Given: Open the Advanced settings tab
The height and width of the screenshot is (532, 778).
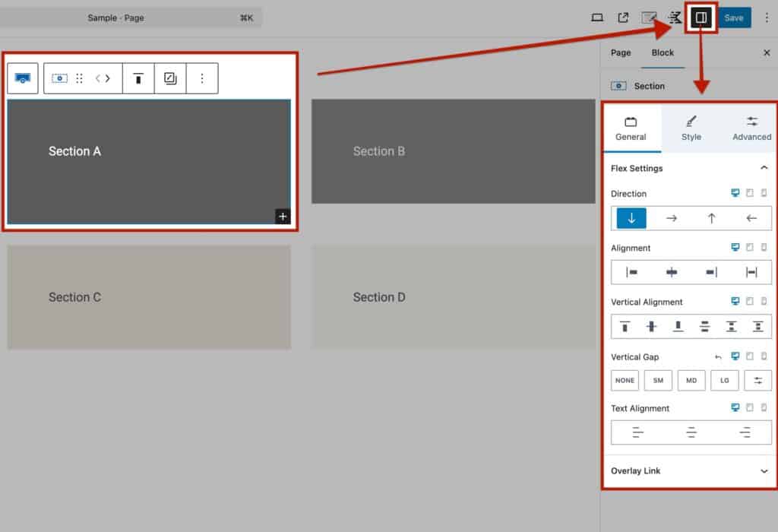Looking at the screenshot, I should tap(751, 128).
